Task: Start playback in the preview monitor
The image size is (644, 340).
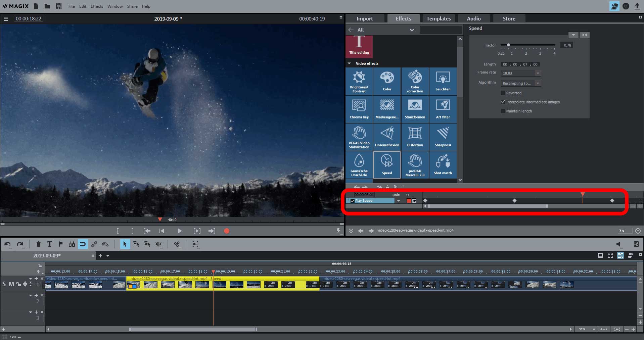Action: tap(179, 231)
